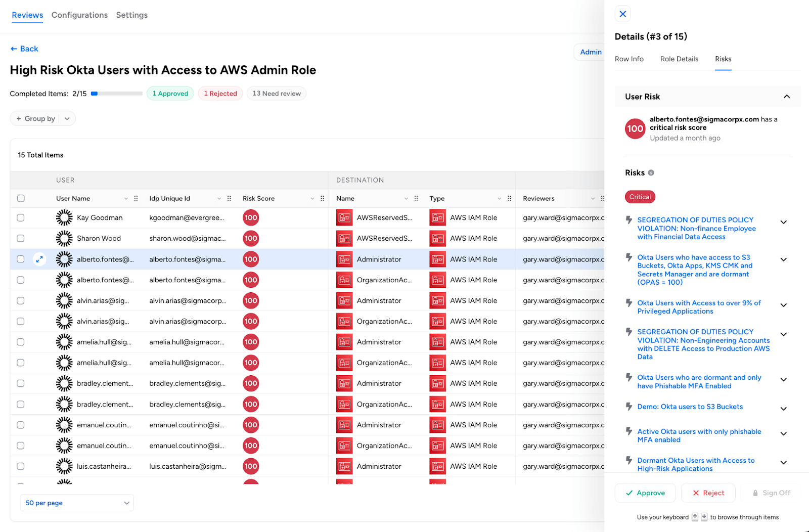This screenshot has width=809, height=532.
Task: Filter by 13 Need review chip
Action: click(277, 94)
